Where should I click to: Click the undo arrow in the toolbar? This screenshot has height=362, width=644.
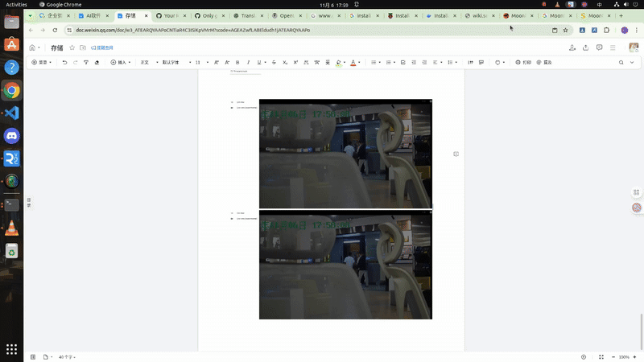click(64, 62)
